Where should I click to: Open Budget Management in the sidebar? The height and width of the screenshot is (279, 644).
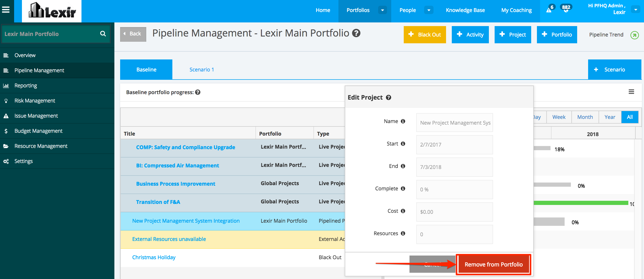[57, 131]
